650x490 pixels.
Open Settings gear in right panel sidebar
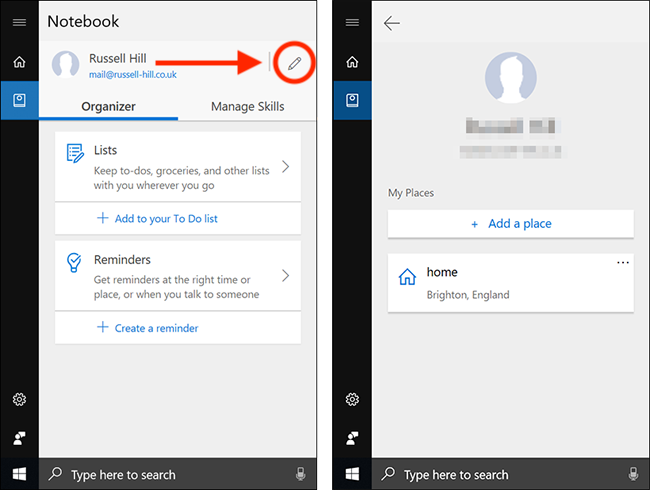tap(352, 399)
